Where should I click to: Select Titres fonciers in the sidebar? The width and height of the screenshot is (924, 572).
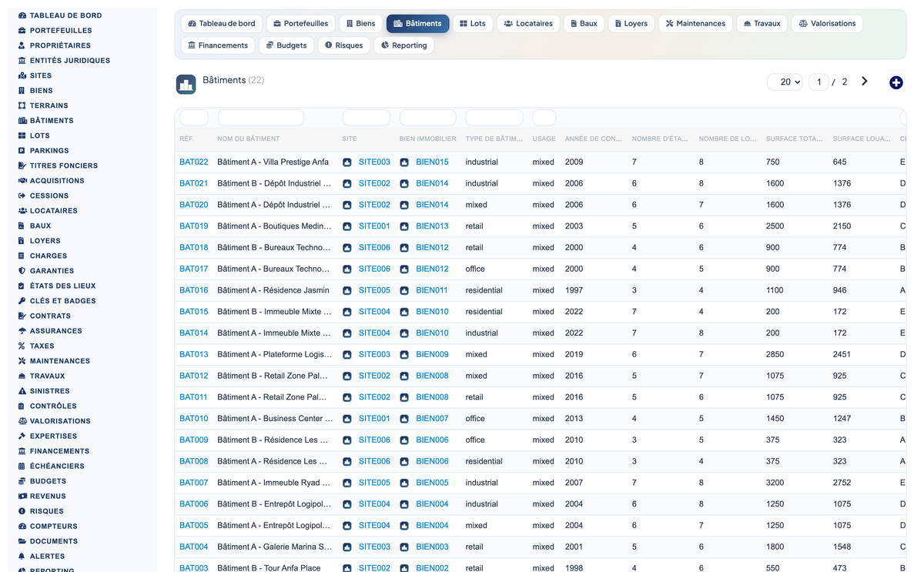click(64, 166)
